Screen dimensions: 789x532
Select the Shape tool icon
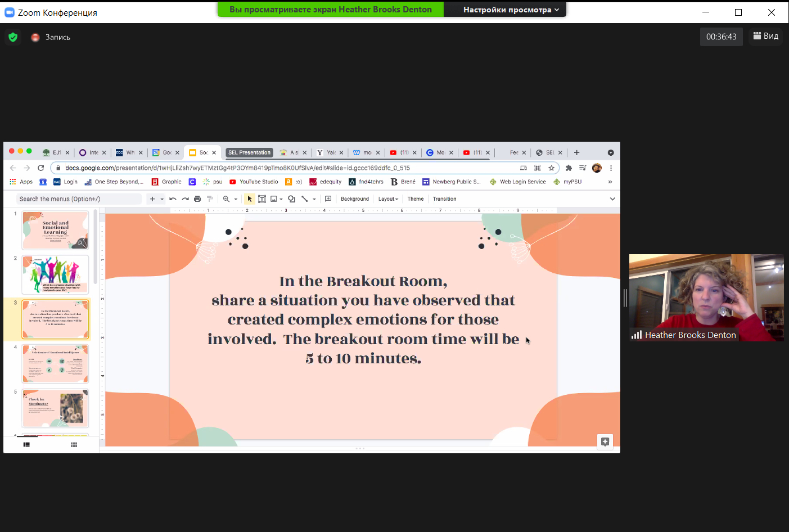point(291,199)
